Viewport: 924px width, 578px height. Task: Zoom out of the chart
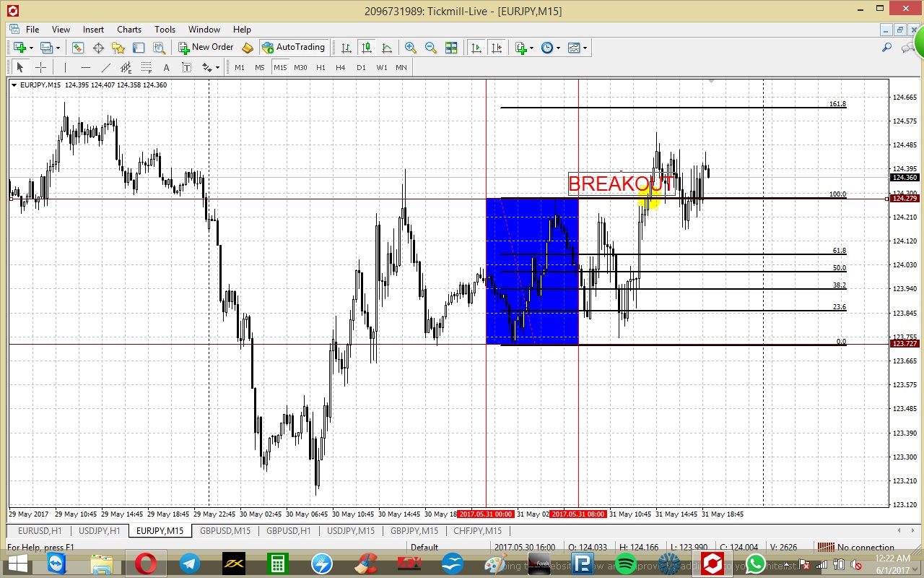431,48
